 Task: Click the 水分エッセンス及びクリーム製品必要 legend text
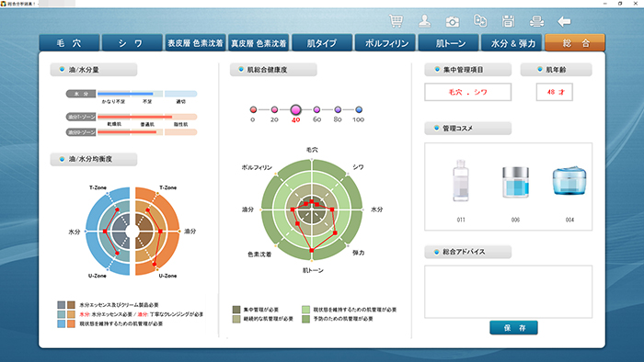click(119, 305)
